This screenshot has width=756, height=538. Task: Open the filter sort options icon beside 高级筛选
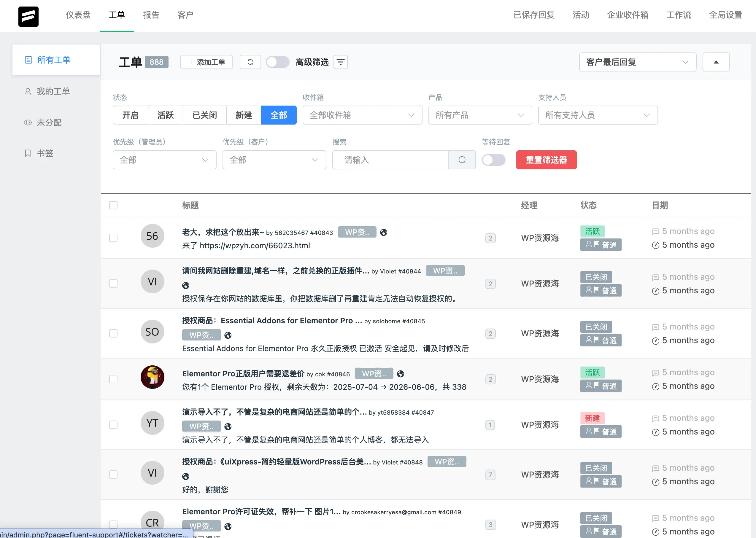pyautogui.click(x=340, y=62)
